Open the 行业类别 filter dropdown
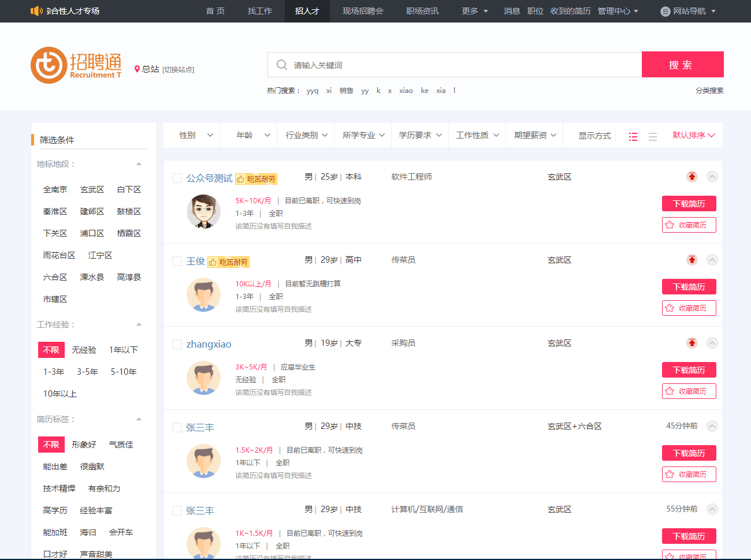This screenshot has height=560, width=751. (x=306, y=135)
